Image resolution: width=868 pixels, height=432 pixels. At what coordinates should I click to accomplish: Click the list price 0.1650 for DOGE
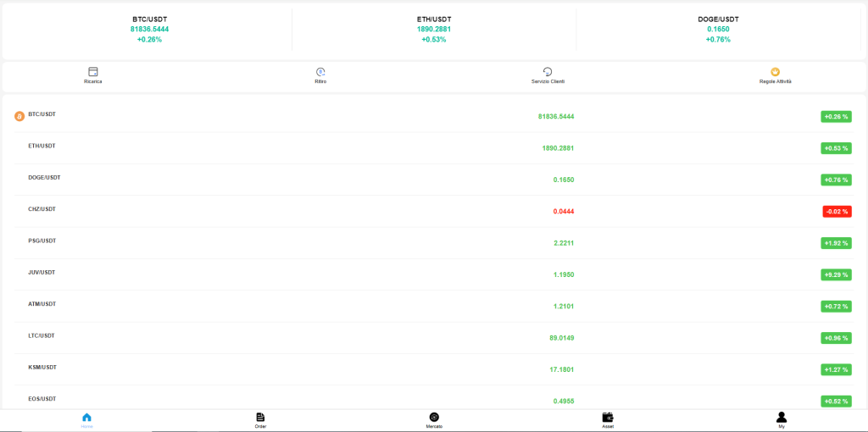[x=564, y=180]
